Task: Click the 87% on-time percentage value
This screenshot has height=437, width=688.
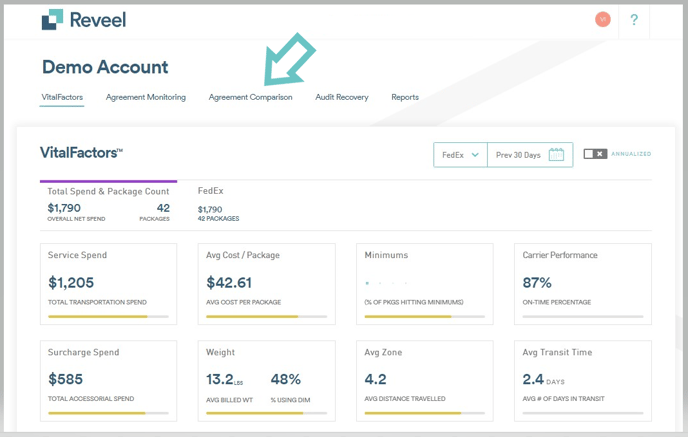Action: pos(537,283)
